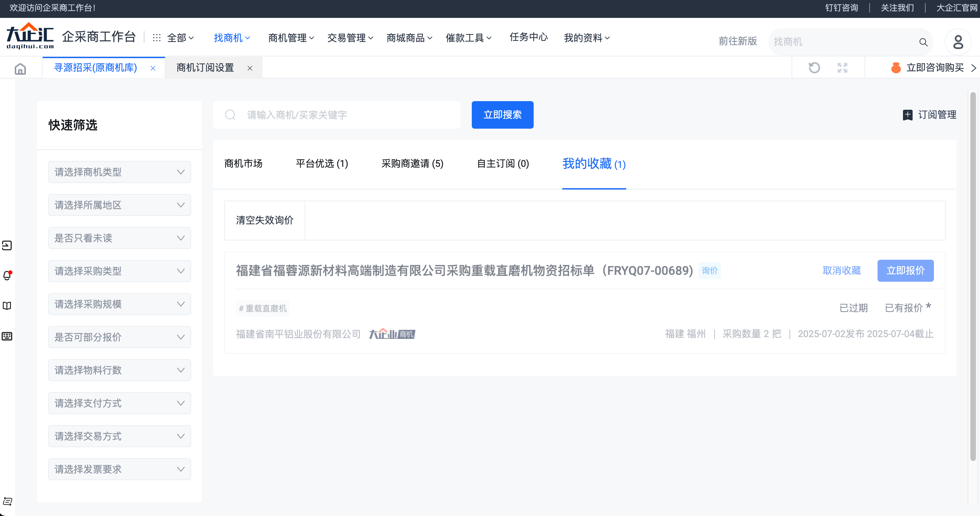This screenshot has height=516, width=980.
Task: Click 立即报价 on the FRYQ07-00689 bid
Action: click(x=905, y=271)
